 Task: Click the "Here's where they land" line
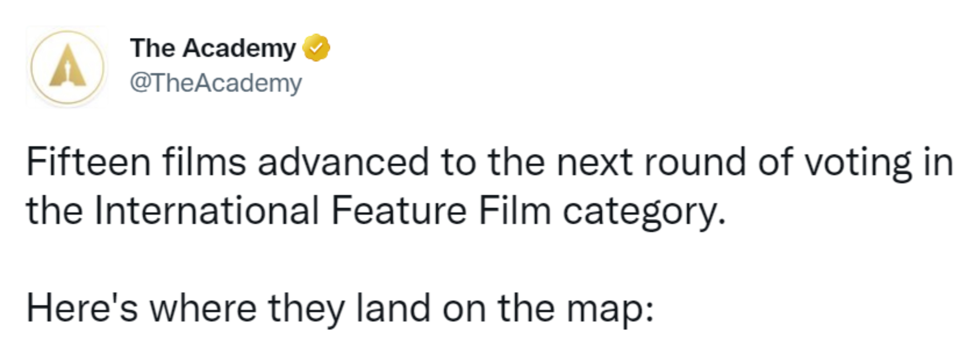pos(340,308)
